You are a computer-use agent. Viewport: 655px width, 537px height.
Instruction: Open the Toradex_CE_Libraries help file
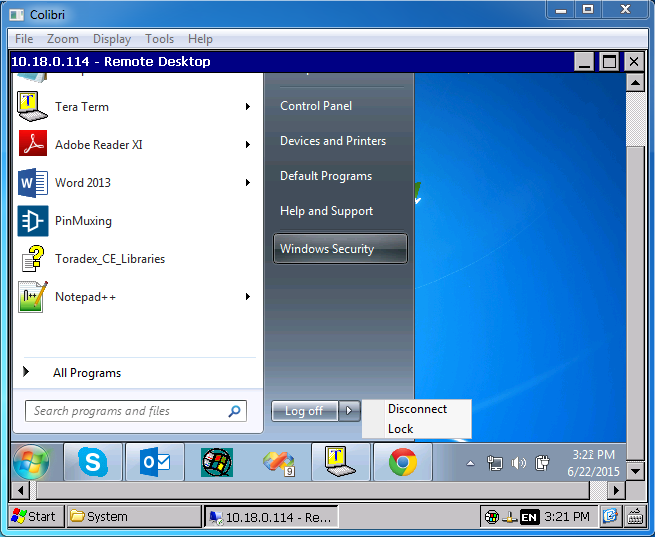point(133,258)
